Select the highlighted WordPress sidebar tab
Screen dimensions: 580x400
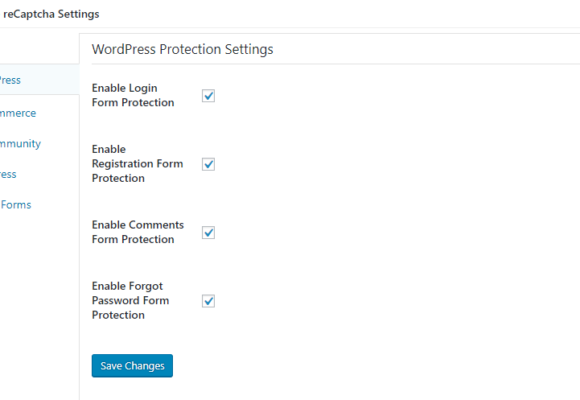pyautogui.click(x=39, y=80)
